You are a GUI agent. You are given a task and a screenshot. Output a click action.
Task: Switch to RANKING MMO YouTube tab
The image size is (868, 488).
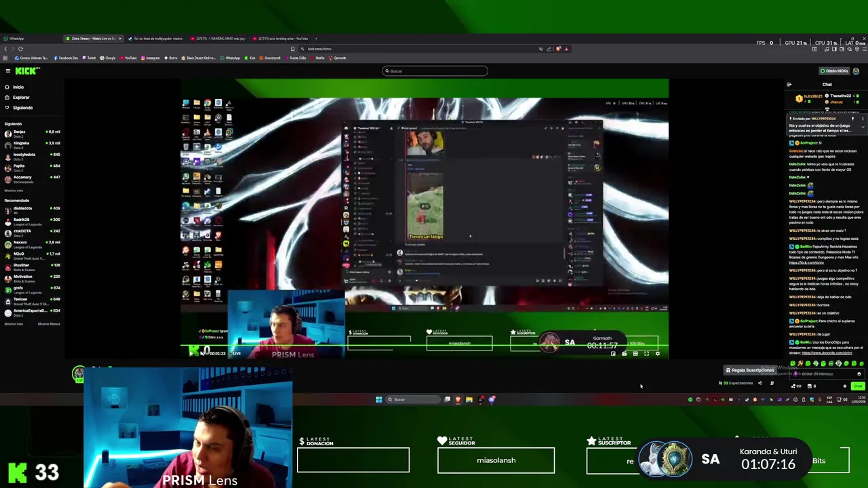218,39
